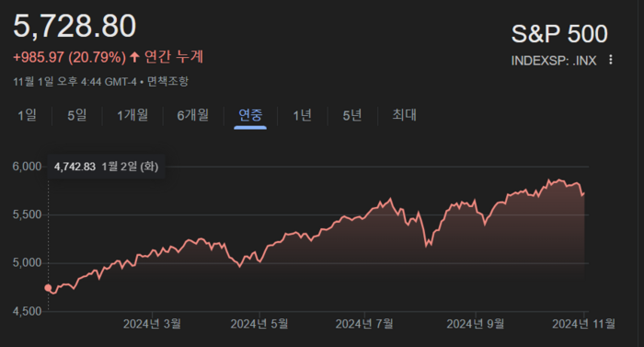Click the 11월 1일 오후 4:44 GMT-4 timestamp
The width and height of the screenshot is (644, 347).
pyautogui.click(x=75, y=81)
